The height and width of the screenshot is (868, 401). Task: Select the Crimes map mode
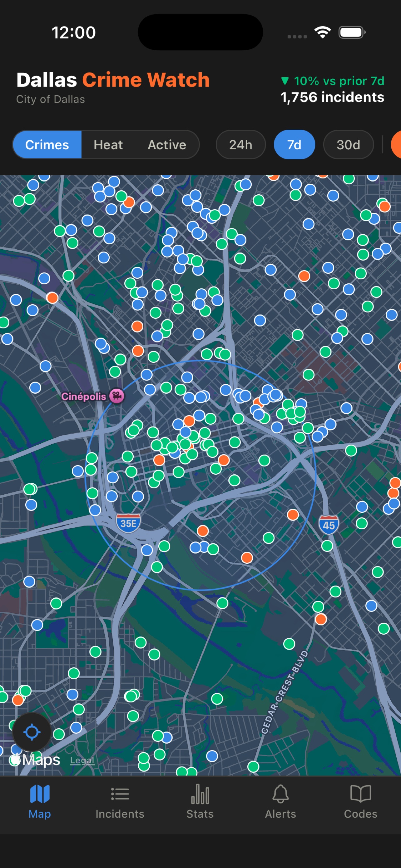point(47,145)
